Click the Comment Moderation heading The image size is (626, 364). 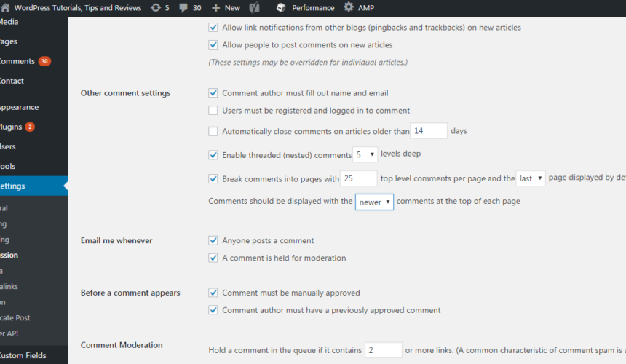click(x=122, y=345)
